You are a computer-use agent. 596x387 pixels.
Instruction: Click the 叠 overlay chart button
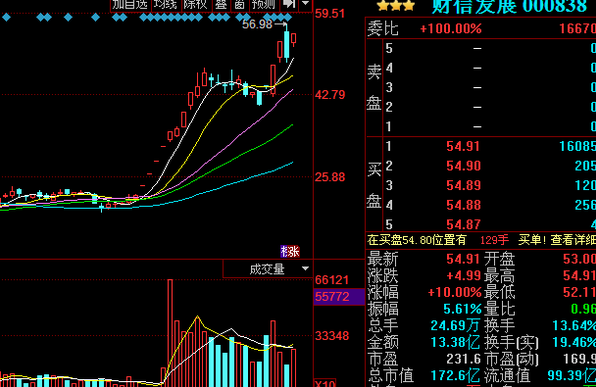coord(221,5)
